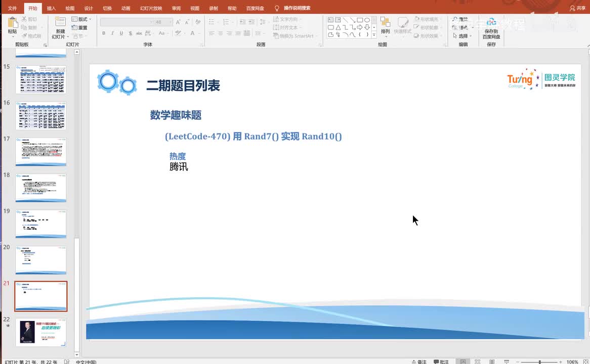The width and height of the screenshot is (590, 364).
Task: Create a new slide with 新建幻灯片 icon
Action: coord(60,22)
